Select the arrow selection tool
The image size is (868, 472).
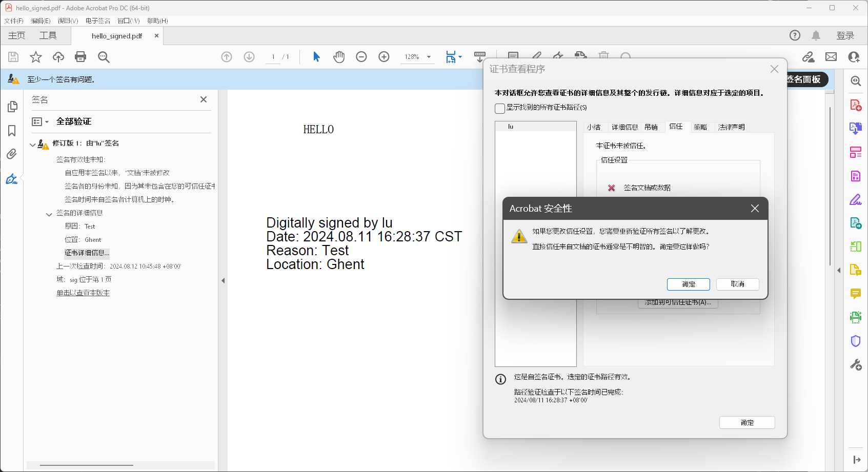point(316,57)
